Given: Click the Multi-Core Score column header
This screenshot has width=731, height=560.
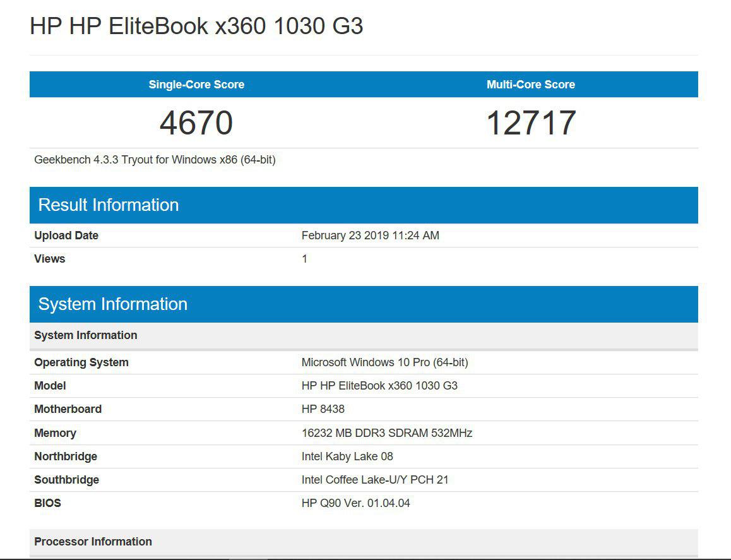Looking at the screenshot, I should point(530,85).
